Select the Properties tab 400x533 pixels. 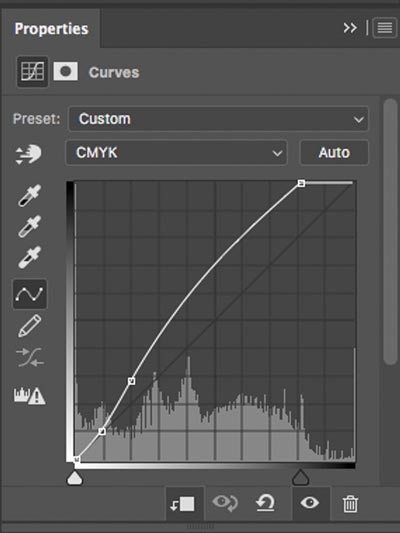51,29
